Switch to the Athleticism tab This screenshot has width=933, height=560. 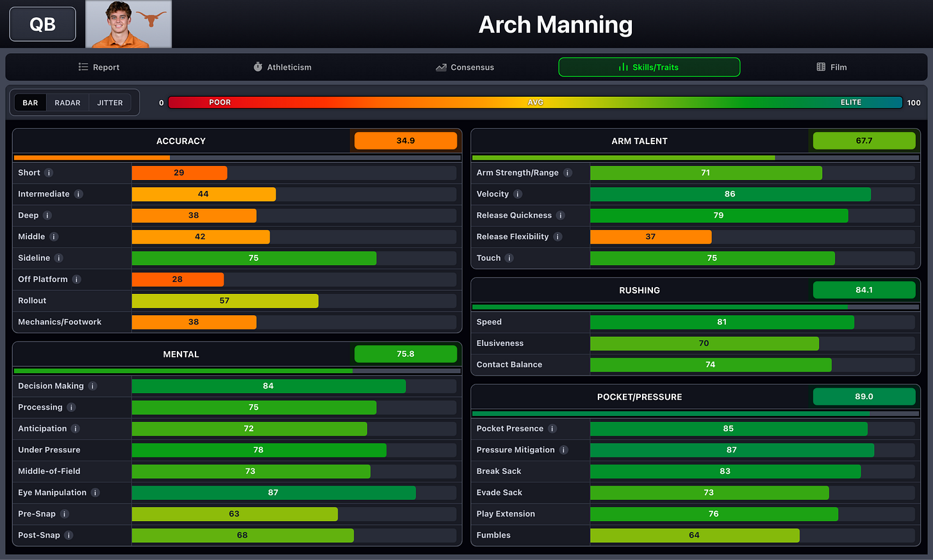click(x=282, y=67)
